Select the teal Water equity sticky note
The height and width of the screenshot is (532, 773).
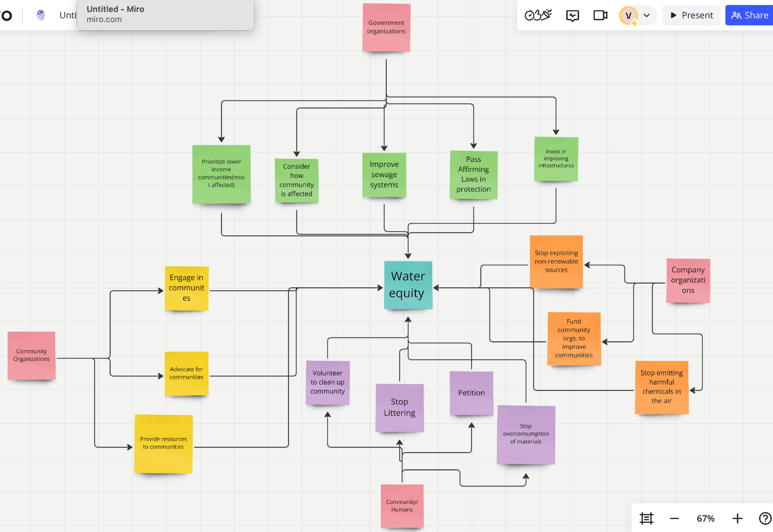click(408, 285)
